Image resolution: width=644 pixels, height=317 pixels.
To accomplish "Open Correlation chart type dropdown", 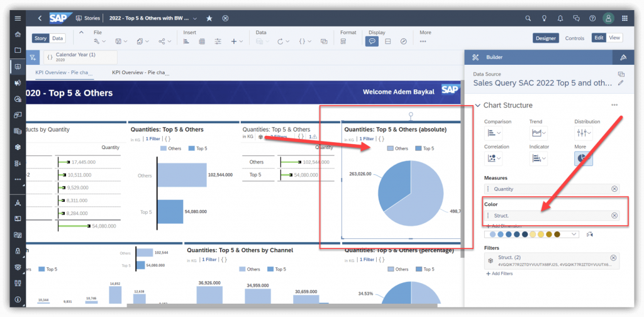I will tap(494, 158).
